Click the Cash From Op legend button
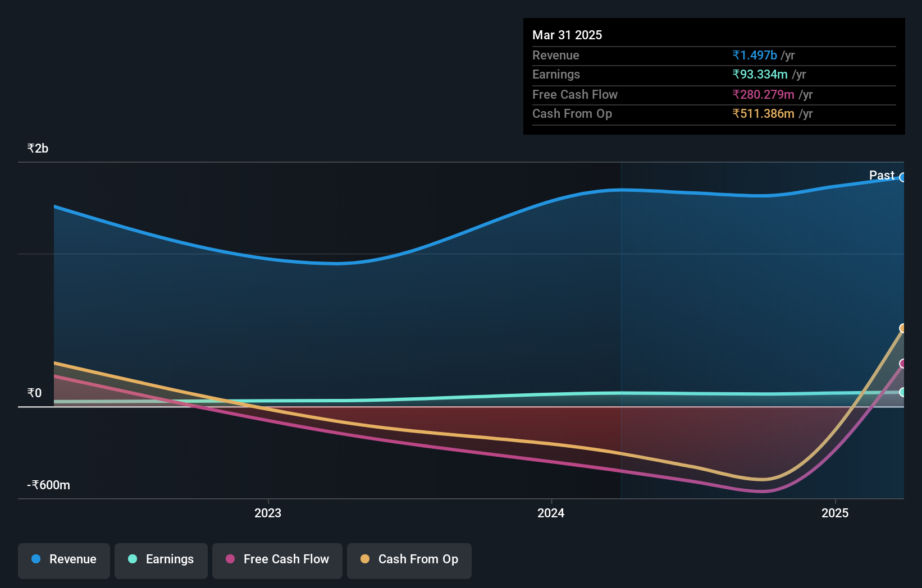The height and width of the screenshot is (588, 922). (409, 560)
